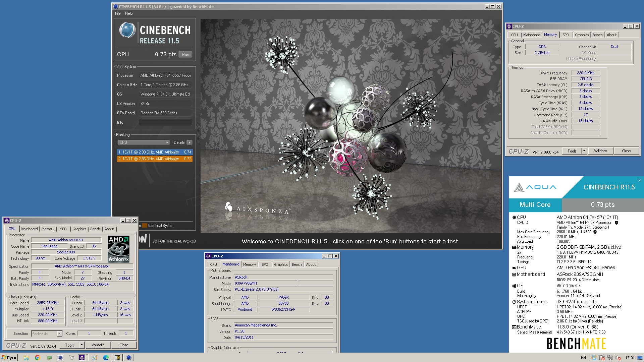Click the Action Center flag tray icon
The width and height of the screenshot is (644, 362).
pyautogui.click(x=602, y=358)
